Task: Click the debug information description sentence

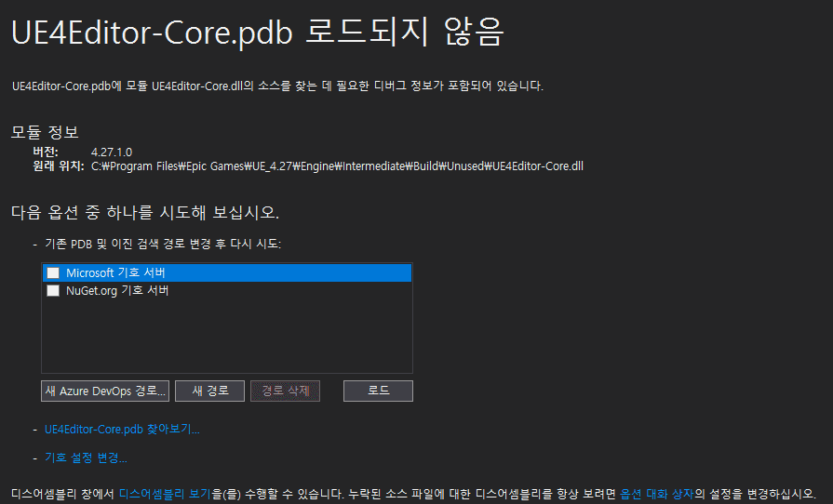Action: click(277, 86)
